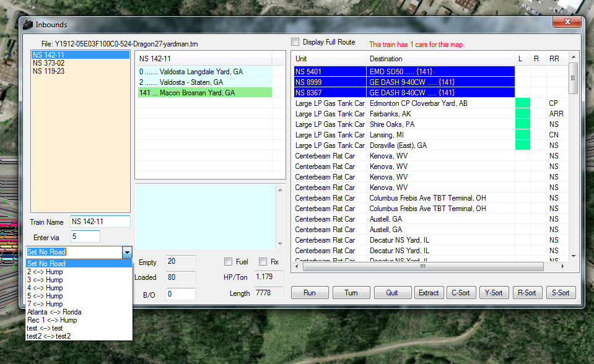The image size is (594, 364).
Task: Toggle the Fuel checkbox
Action: click(228, 262)
